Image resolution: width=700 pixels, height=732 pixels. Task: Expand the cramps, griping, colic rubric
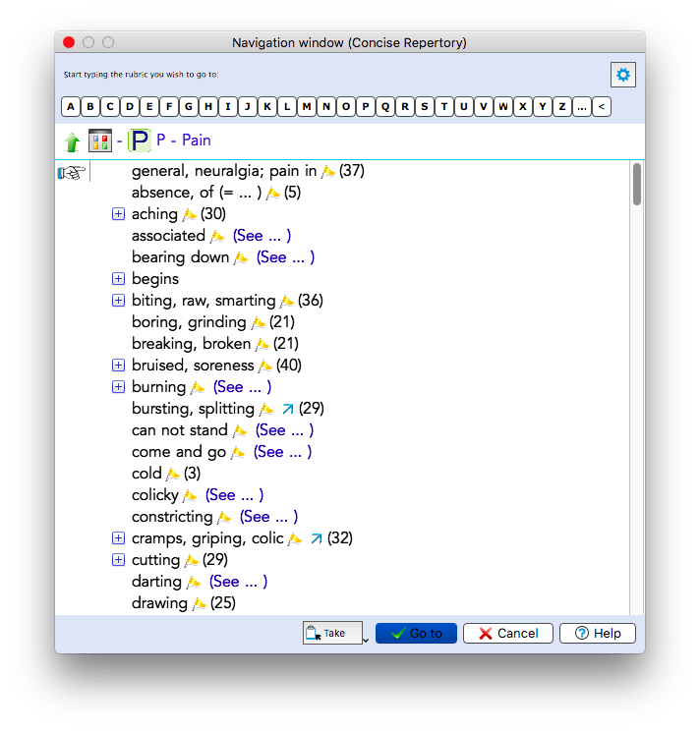[x=118, y=538]
